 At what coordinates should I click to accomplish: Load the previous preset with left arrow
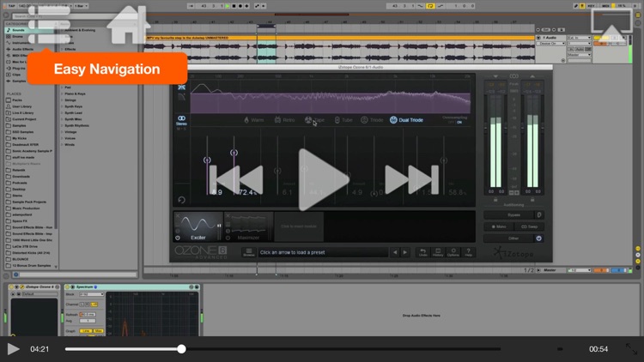395,252
